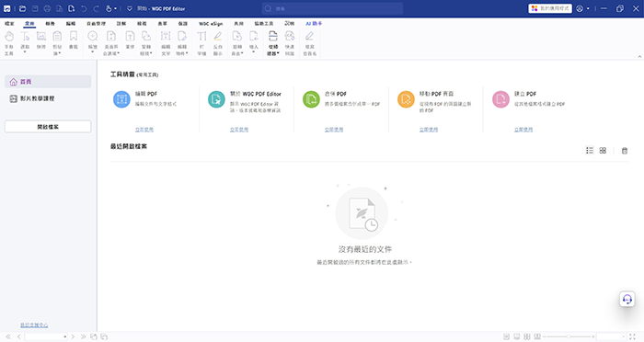The width and height of the screenshot is (644, 342).
Task: Open the headset support chat icon
Action: (x=627, y=299)
